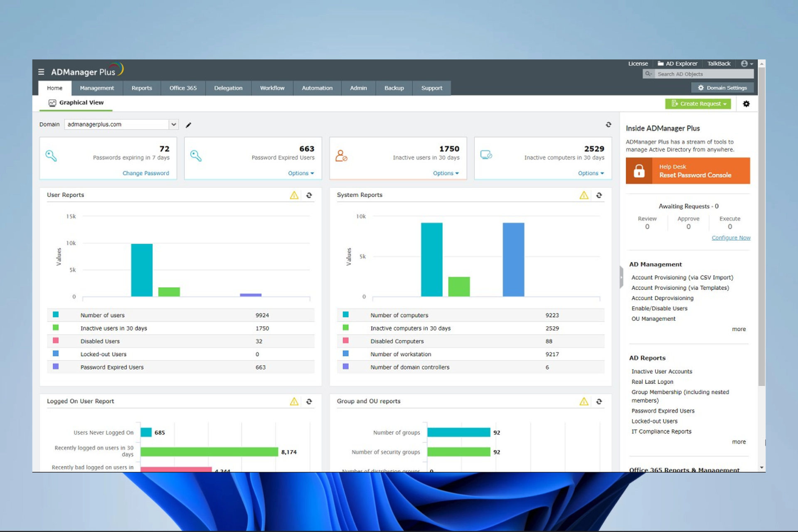This screenshot has height=532, width=798.
Task: Toggle Number of users legend swatch
Action: (56, 315)
